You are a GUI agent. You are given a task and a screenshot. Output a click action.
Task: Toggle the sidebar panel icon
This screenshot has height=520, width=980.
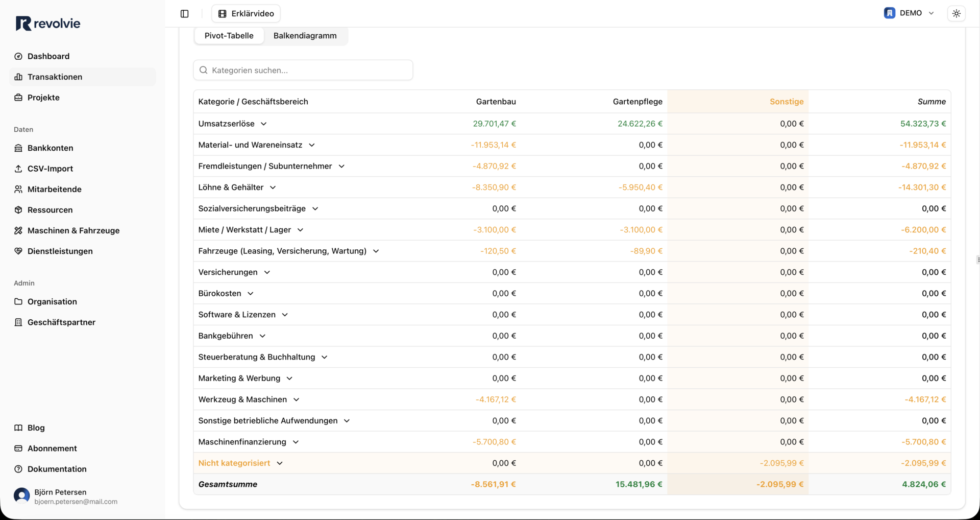(x=185, y=14)
